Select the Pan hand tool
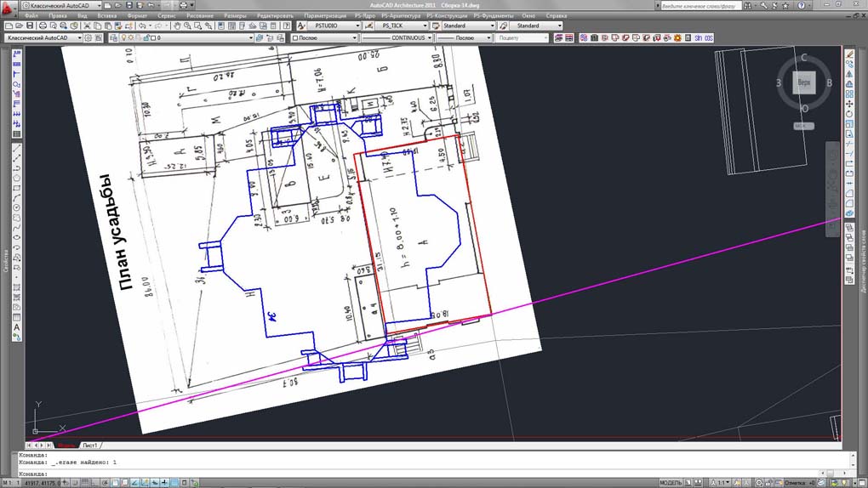Viewport: 868px width, 488px height. click(177, 26)
